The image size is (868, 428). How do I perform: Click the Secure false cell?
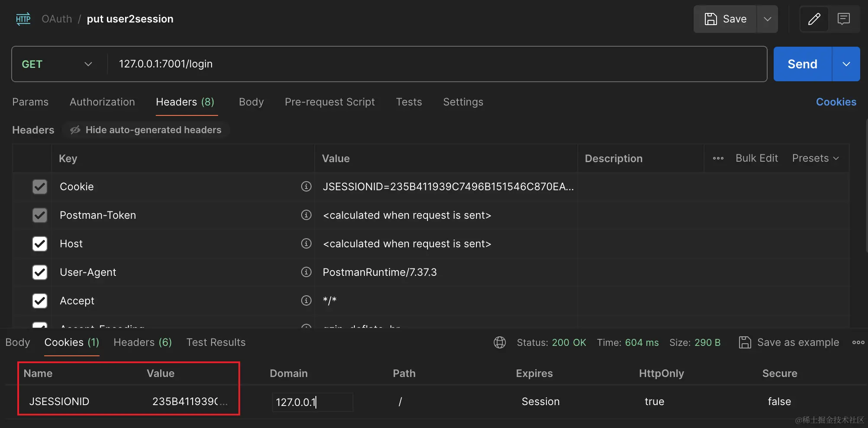pyautogui.click(x=779, y=402)
